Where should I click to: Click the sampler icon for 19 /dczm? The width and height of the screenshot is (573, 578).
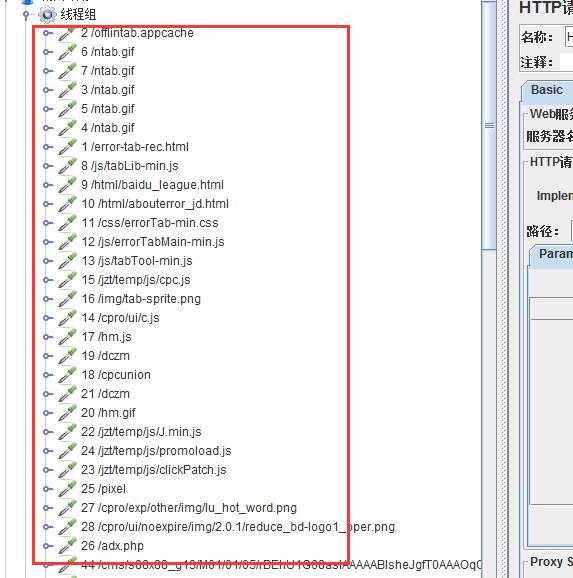click(67, 356)
